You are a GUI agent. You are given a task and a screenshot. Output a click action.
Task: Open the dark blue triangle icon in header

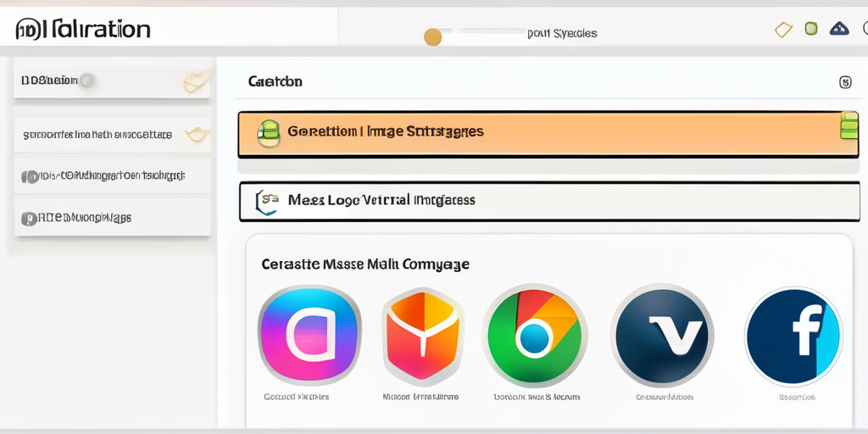839,29
